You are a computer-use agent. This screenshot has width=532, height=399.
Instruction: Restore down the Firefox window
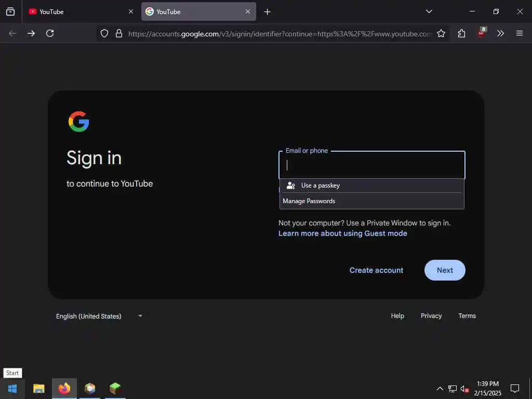[x=496, y=11]
